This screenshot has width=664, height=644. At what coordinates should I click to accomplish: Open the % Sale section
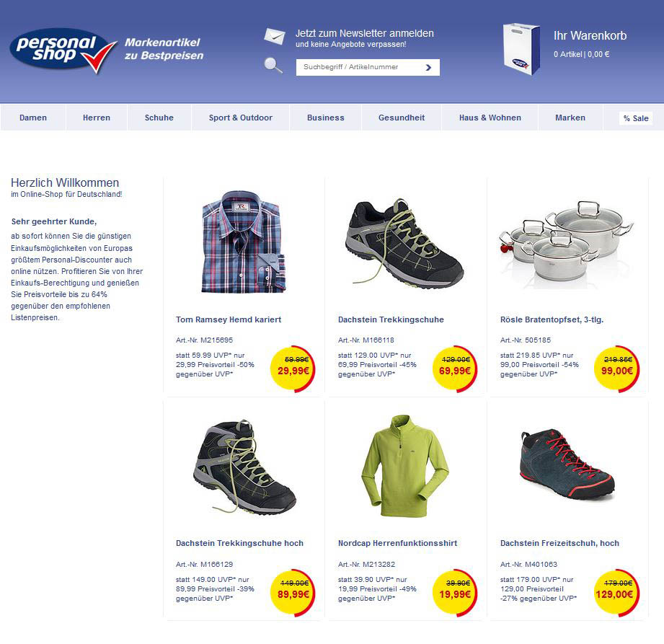(636, 118)
